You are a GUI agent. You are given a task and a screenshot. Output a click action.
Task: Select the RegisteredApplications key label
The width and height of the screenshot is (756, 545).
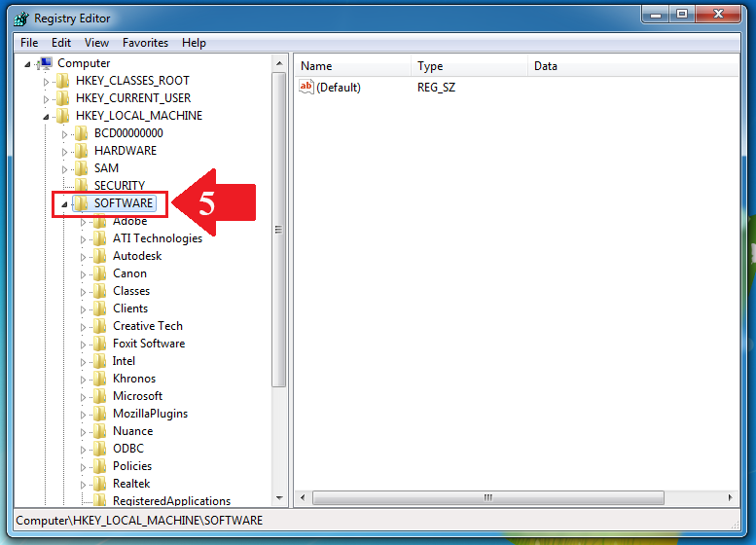point(171,500)
